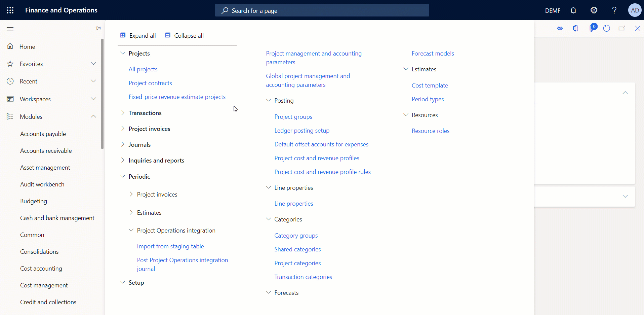Viewport: 644px width, 315px height.
Task: Click the notifications bell icon
Action: tap(573, 10)
